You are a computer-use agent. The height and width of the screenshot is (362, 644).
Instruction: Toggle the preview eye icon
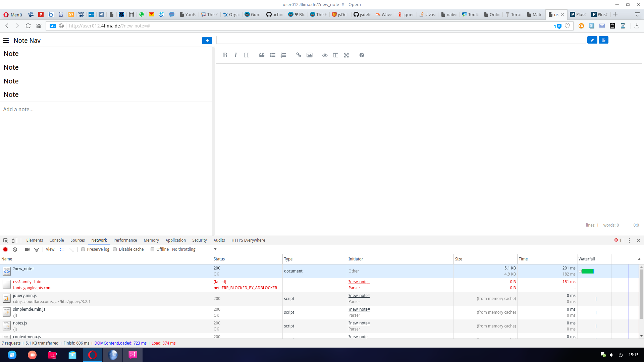[x=325, y=55]
